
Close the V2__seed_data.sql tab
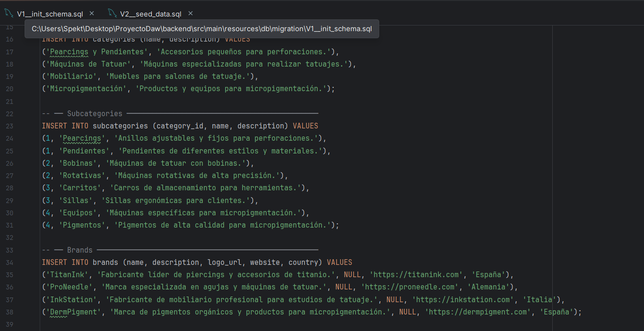click(x=190, y=14)
